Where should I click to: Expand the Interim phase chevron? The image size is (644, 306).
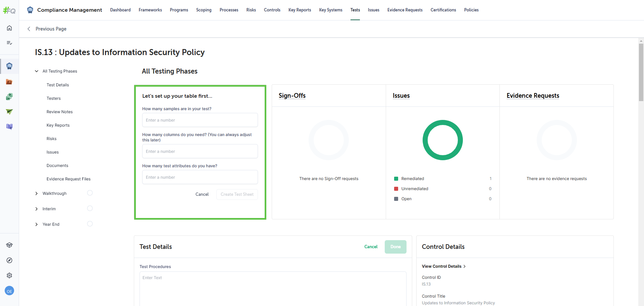pos(37,209)
